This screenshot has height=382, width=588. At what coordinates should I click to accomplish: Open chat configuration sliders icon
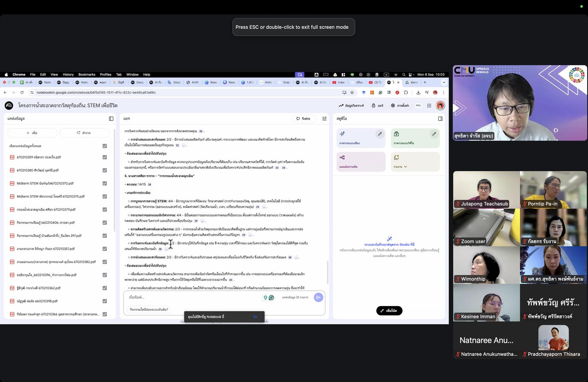[x=324, y=118]
